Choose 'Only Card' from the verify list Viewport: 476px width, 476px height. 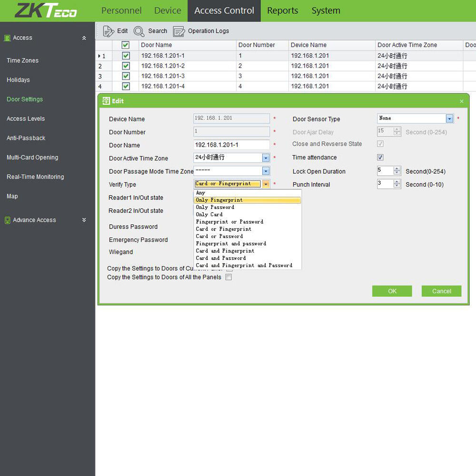209,215
